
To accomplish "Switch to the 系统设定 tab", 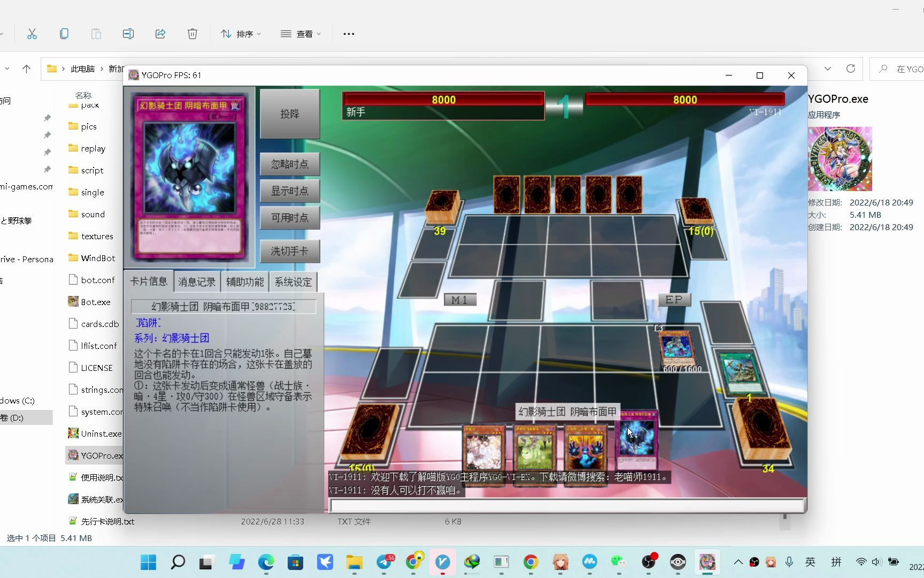I will pyautogui.click(x=293, y=282).
